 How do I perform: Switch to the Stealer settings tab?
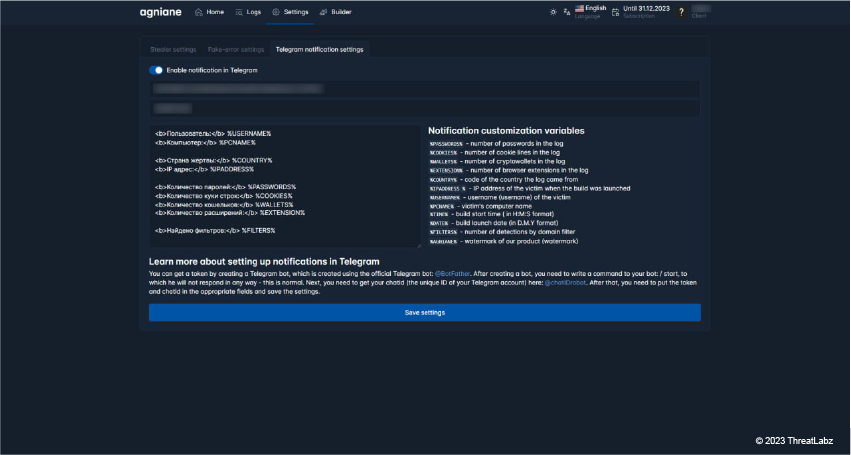pyautogui.click(x=173, y=48)
